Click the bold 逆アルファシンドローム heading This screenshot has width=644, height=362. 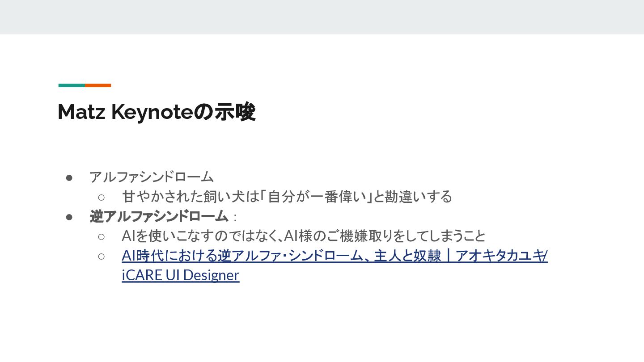(159, 217)
